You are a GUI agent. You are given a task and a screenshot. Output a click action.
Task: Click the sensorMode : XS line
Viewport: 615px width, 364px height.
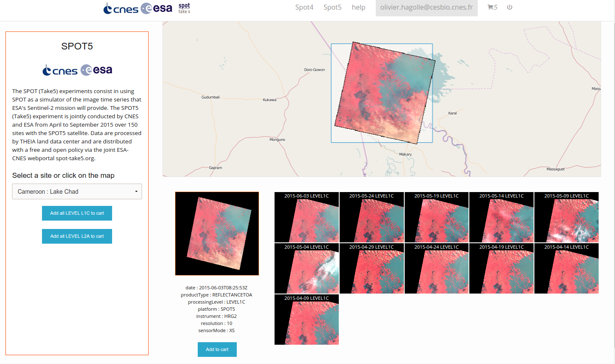point(217,330)
